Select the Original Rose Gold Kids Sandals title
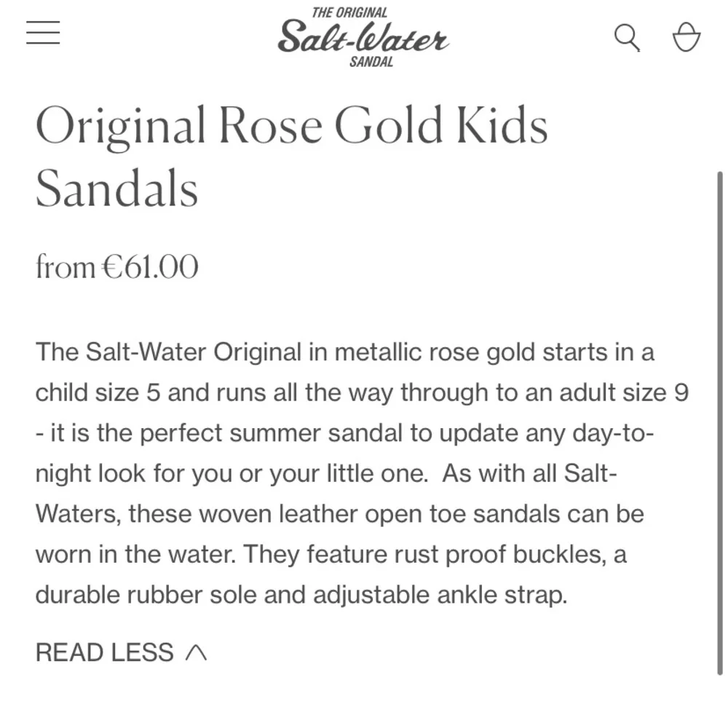This screenshot has width=728, height=728. click(x=291, y=157)
